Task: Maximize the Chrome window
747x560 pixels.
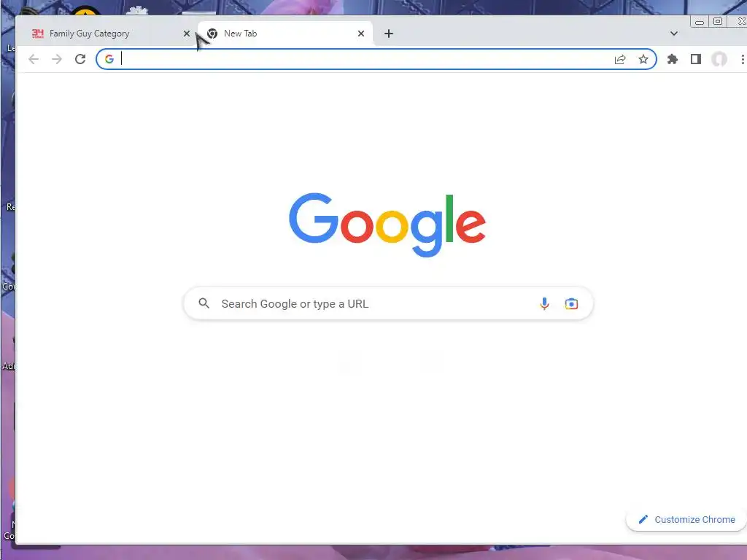Action: 718,21
